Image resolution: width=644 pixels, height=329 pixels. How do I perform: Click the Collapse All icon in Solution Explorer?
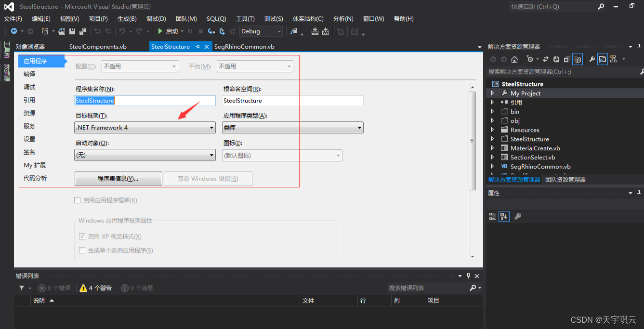pyautogui.click(x=567, y=59)
